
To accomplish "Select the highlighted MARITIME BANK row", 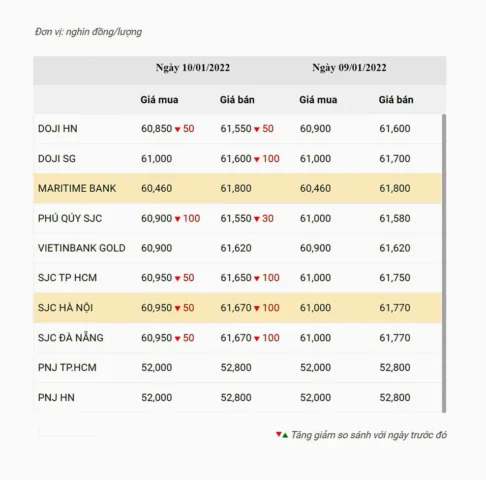I will (238, 188).
